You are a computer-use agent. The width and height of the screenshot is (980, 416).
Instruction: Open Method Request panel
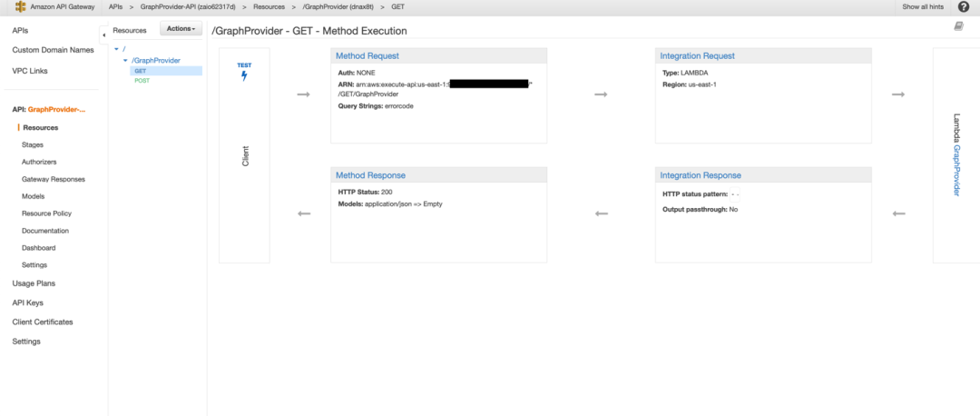(x=367, y=55)
